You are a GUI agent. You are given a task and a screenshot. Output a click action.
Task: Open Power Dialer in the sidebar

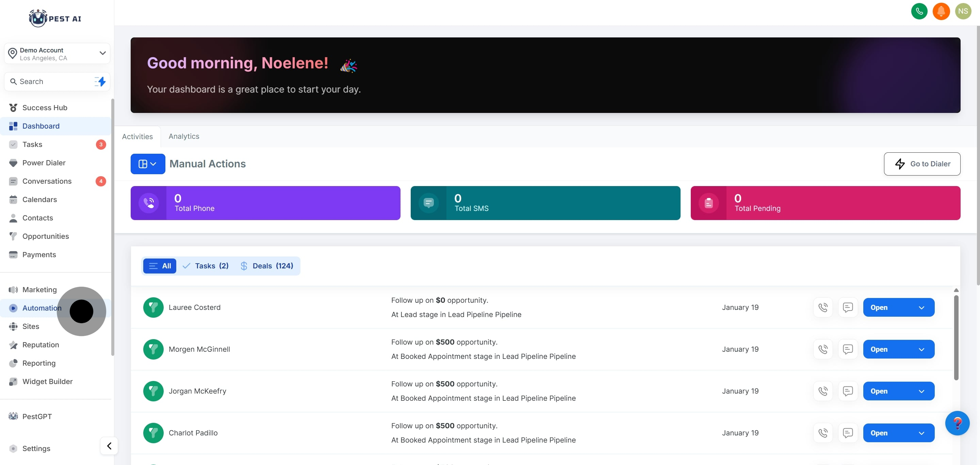(x=55, y=163)
